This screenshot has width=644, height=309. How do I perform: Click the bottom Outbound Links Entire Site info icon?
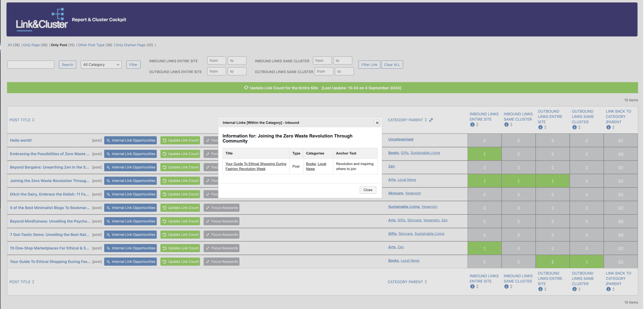540,289
